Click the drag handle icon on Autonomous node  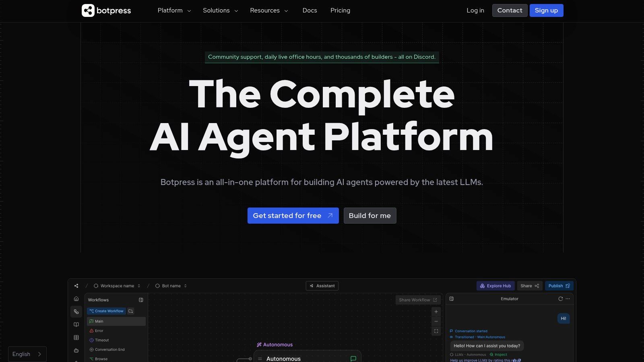coord(260,359)
